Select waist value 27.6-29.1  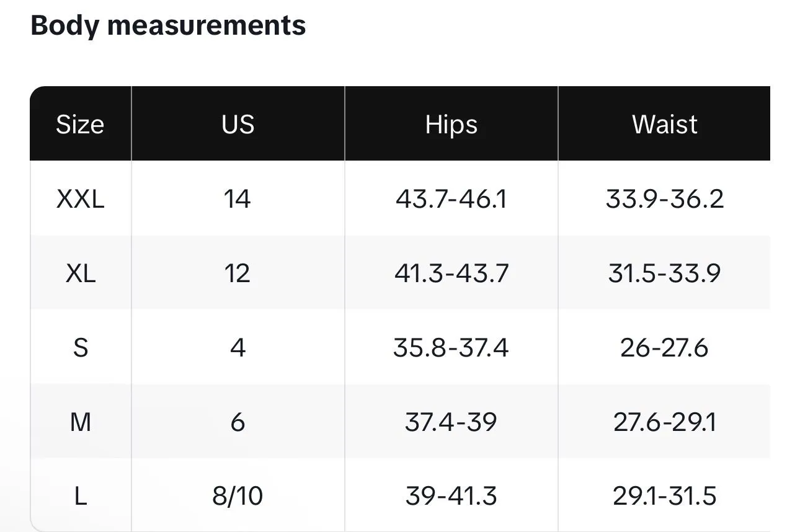point(664,422)
